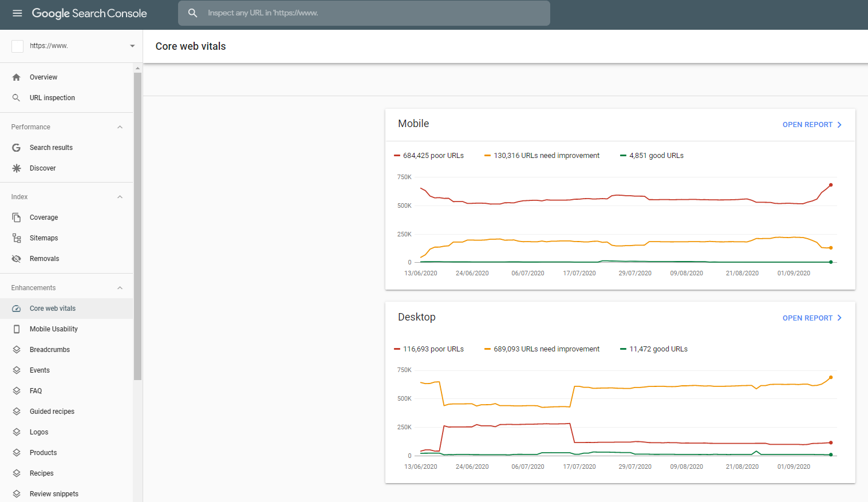The image size is (868, 502).
Task: Open the hamburger navigation menu
Action: (17, 13)
